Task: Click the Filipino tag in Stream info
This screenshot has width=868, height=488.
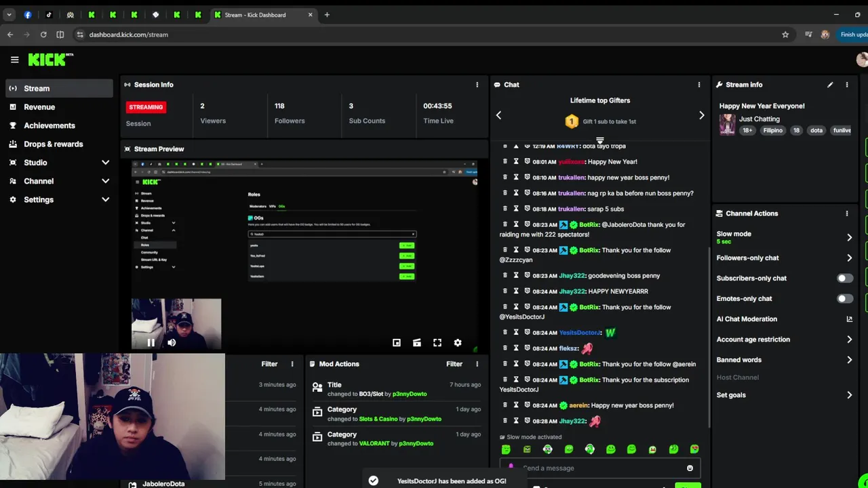Action: [x=772, y=130]
